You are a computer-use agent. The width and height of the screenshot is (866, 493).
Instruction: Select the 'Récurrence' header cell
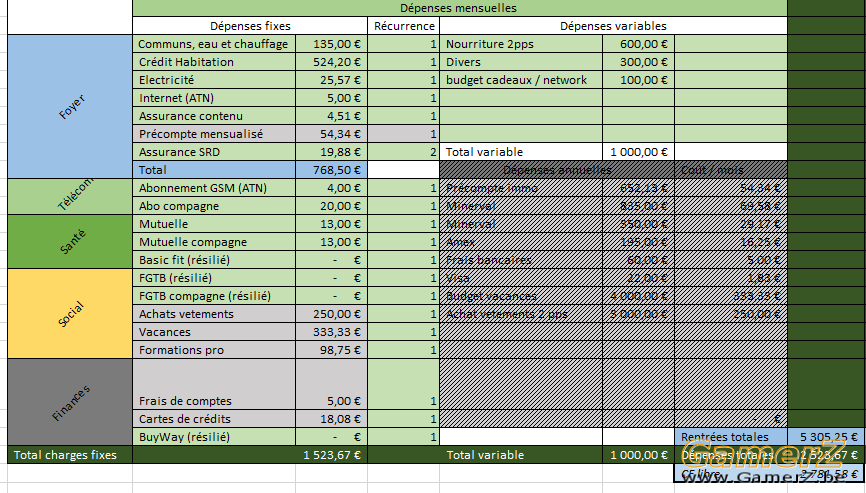pyautogui.click(x=404, y=26)
